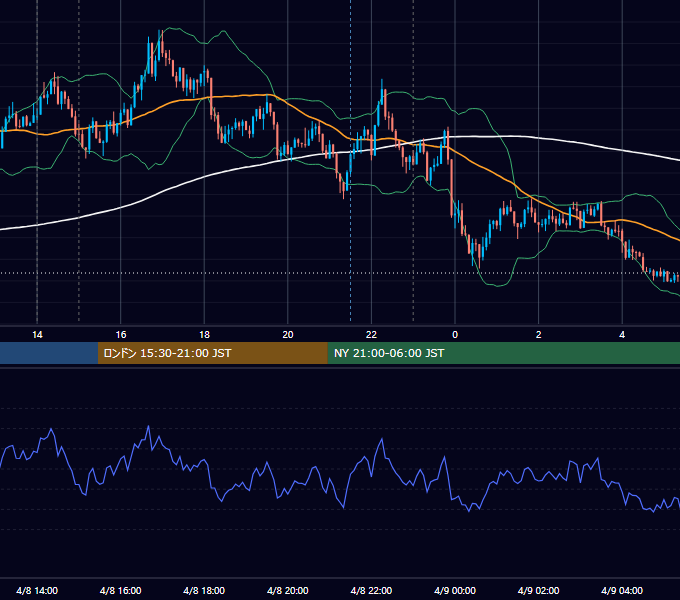Select the ロンドン 15:30-21:00 JST session bar
680x600 pixels.
pos(212,353)
